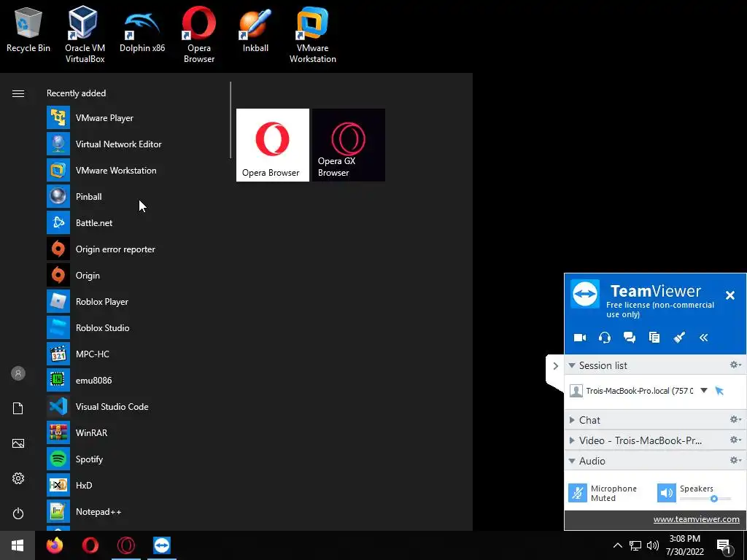747x560 pixels.
Task: Open Session list gear options
Action: click(x=735, y=365)
